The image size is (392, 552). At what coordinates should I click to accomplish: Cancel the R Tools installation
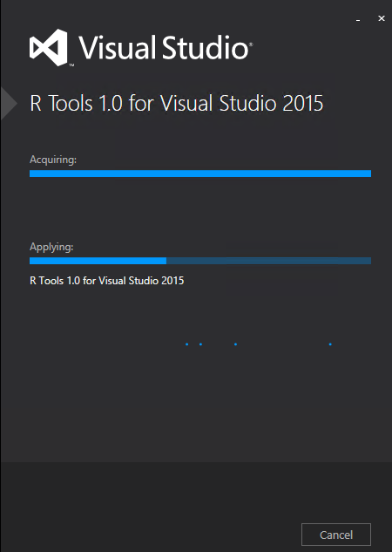[x=335, y=535]
